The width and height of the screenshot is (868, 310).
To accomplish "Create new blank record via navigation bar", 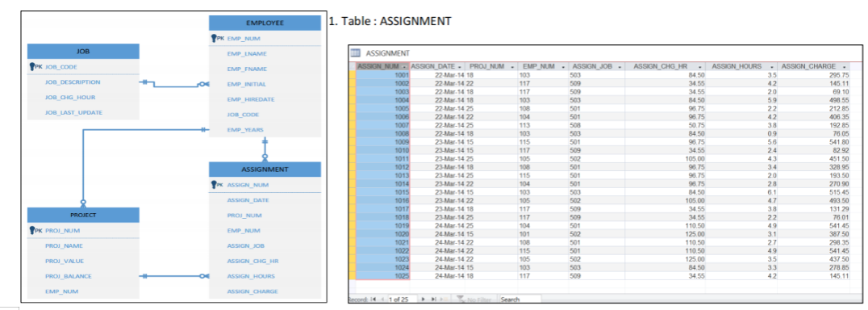I will coord(444,299).
